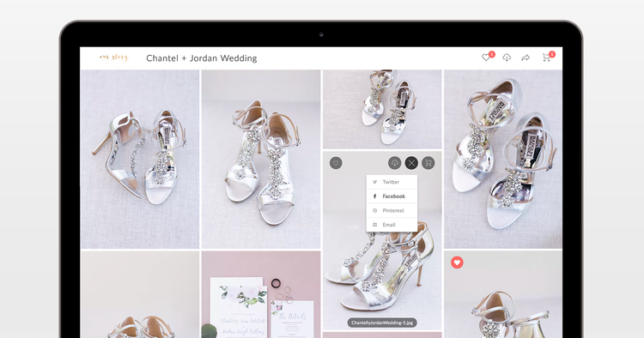Choose Pinterest sharing option
The image size is (644, 338).
coord(392,210)
